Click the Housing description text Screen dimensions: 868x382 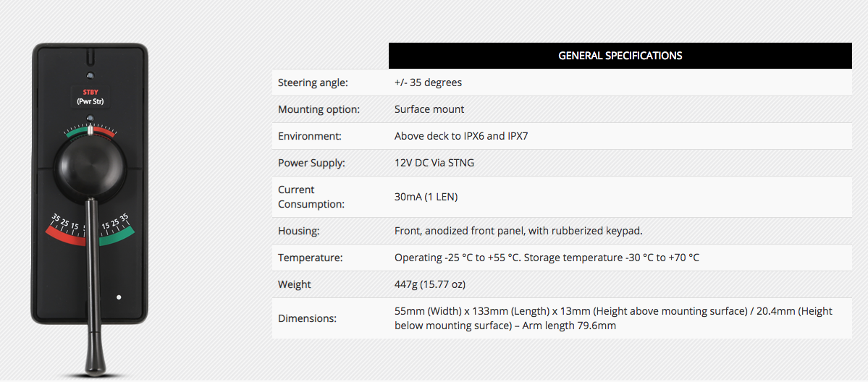[518, 231]
